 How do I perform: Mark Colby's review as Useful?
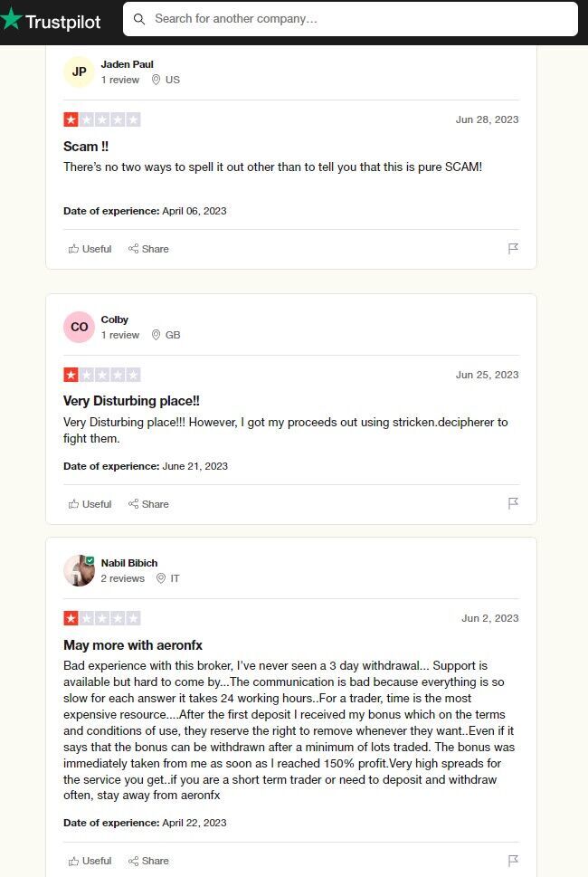pos(90,504)
